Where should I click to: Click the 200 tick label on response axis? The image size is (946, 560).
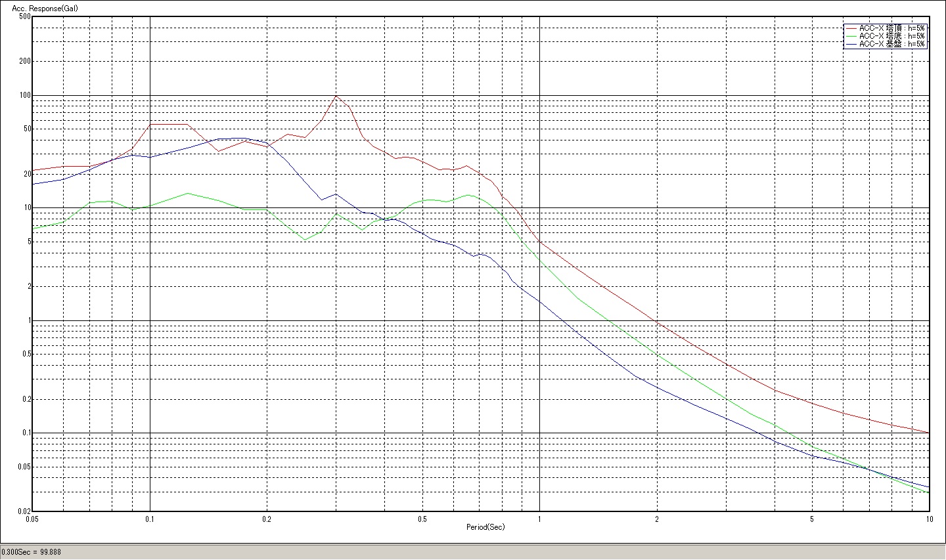tap(25, 61)
